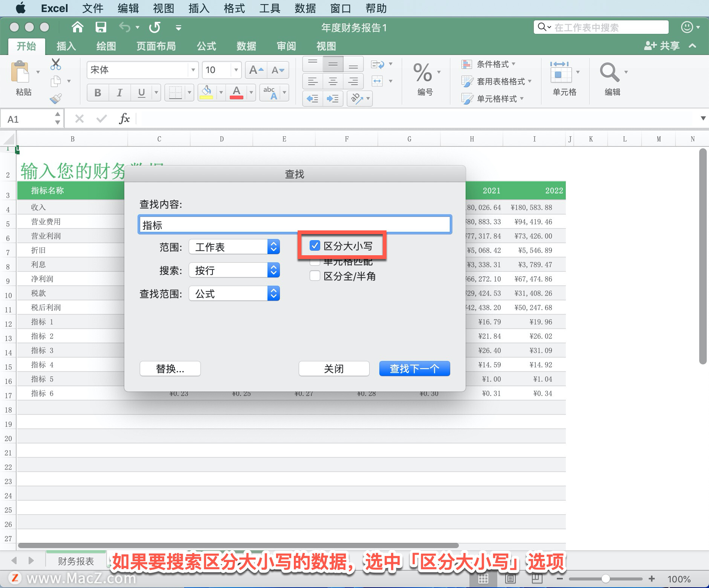Insert function with fx icon
Viewport: 709px width, 588px height.
point(124,119)
